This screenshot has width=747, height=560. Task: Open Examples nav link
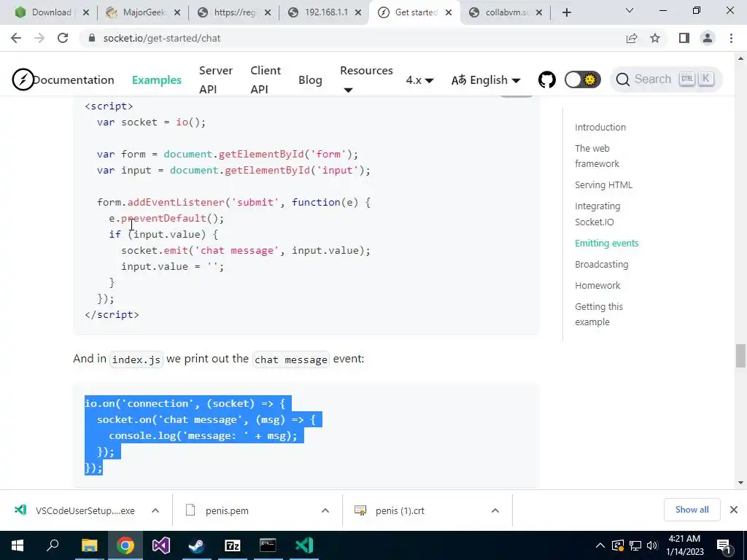pos(157,79)
